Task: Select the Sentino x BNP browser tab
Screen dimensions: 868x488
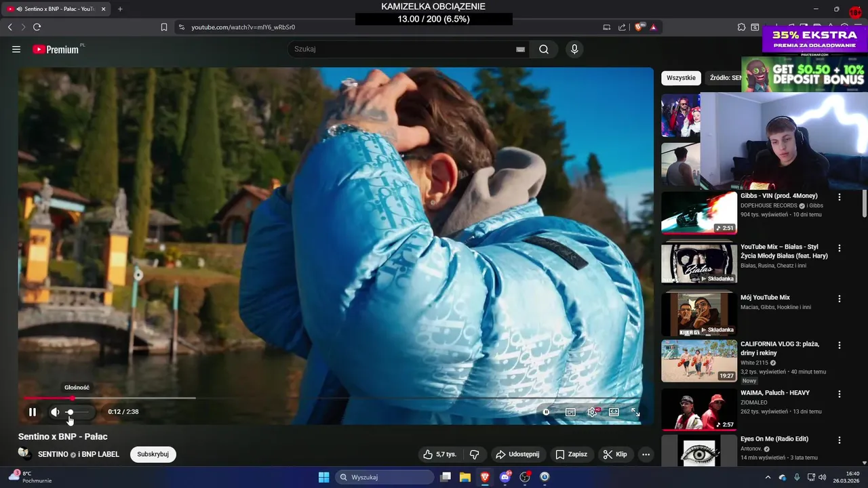Action: pos(56,9)
